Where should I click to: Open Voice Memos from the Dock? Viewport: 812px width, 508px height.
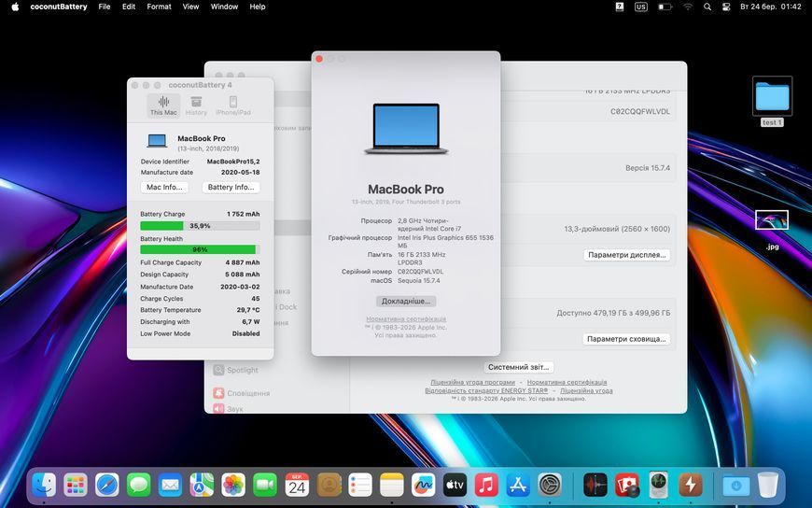[x=595, y=486]
